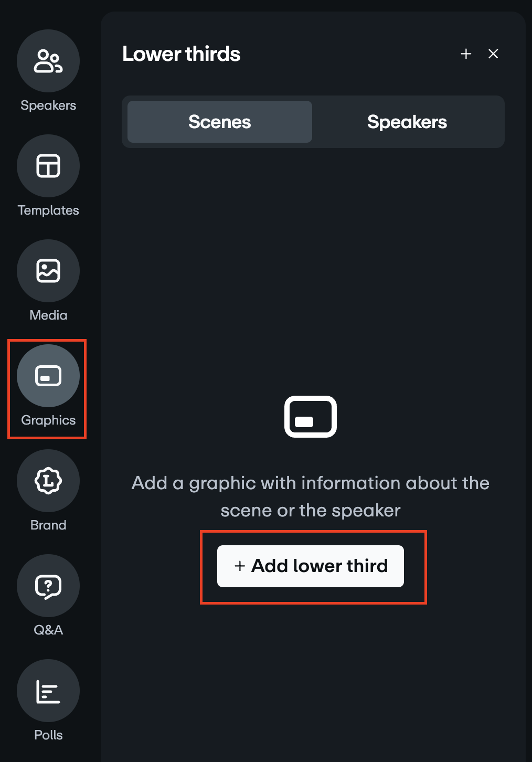Screen dimensions: 532x762
Task: Open the Q&A panel icon
Action: [48, 586]
